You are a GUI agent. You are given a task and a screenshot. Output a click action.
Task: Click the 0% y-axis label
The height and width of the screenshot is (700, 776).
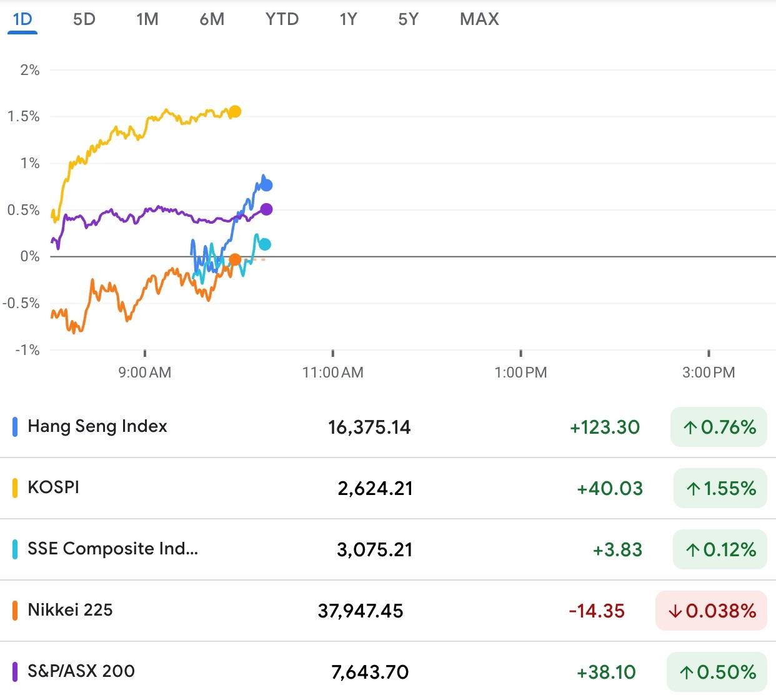29,256
